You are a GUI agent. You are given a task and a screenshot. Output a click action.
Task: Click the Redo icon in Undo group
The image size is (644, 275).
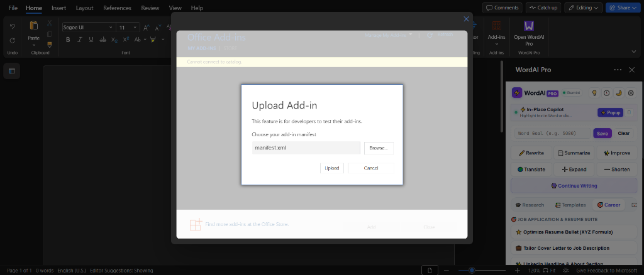[x=13, y=40]
